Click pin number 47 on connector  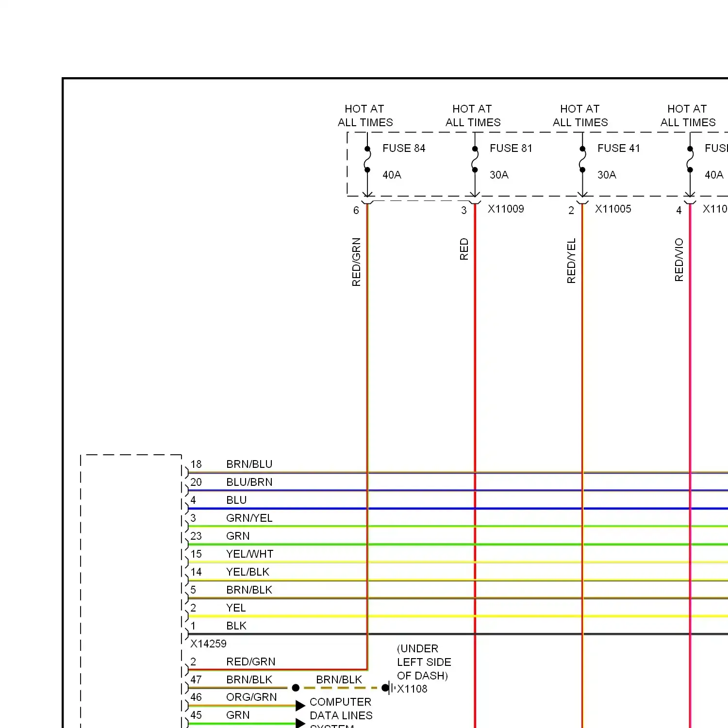[196, 679]
